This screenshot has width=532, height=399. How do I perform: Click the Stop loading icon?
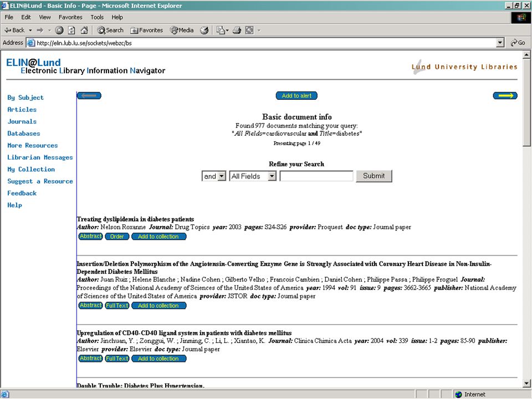click(x=59, y=30)
